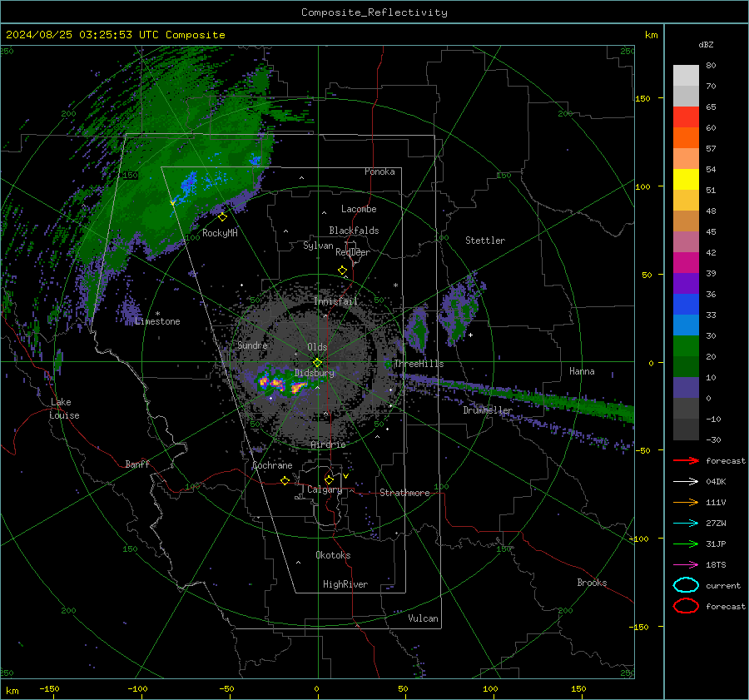This screenshot has height=700, width=749.
Task: Click the Strathmore label
Action: [404, 493]
